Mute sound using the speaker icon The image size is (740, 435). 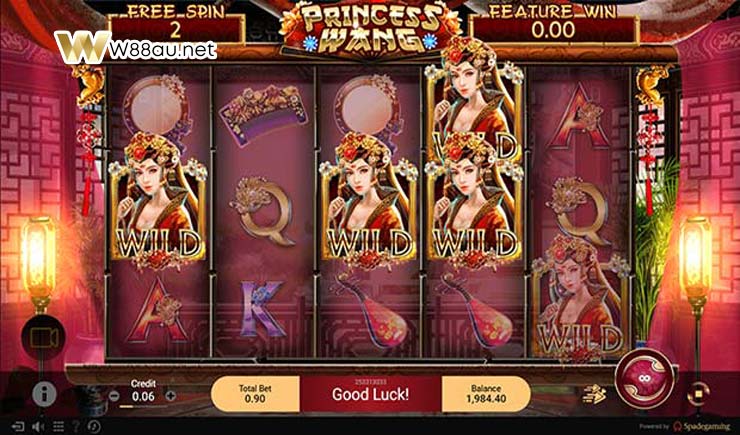(38, 427)
